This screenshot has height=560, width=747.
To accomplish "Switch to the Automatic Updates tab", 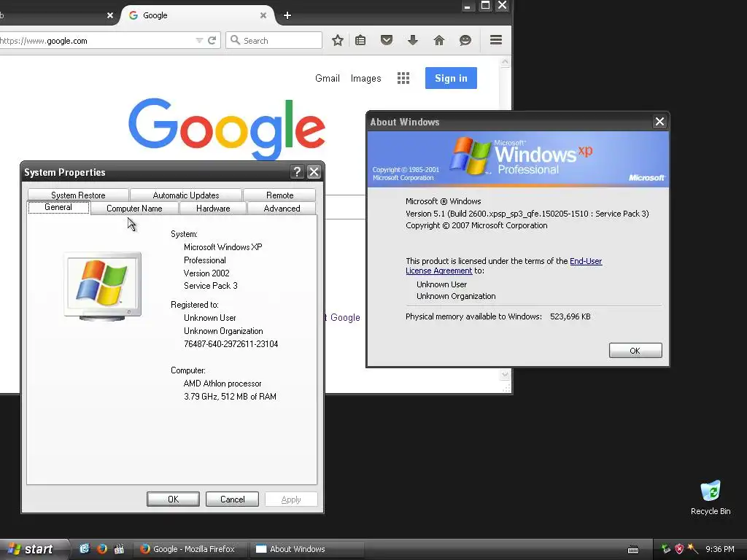I will point(186,195).
